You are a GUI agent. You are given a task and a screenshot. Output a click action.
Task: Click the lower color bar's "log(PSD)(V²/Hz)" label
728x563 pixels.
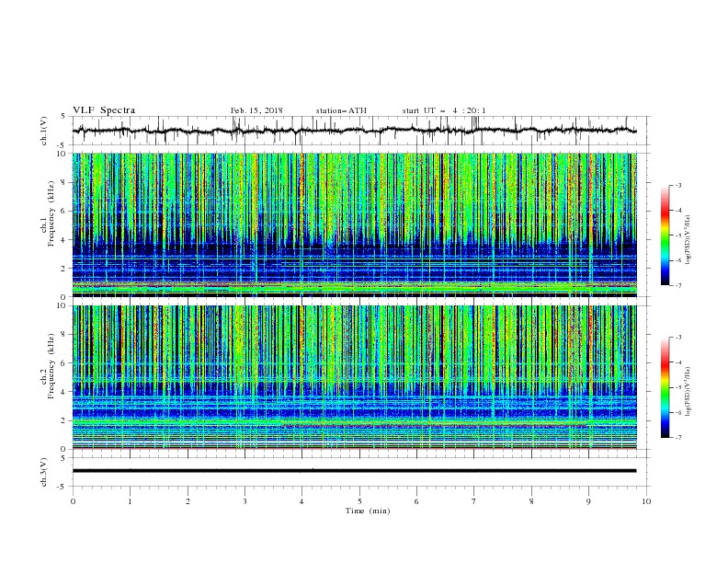tap(688, 391)
